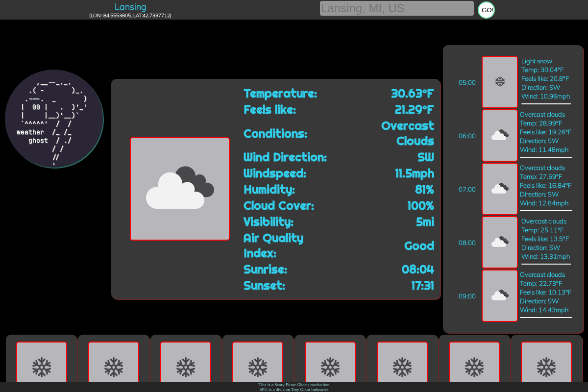588x392 pixels.
Task: Click the Lansing city name heading
Action: pos(130,7)
